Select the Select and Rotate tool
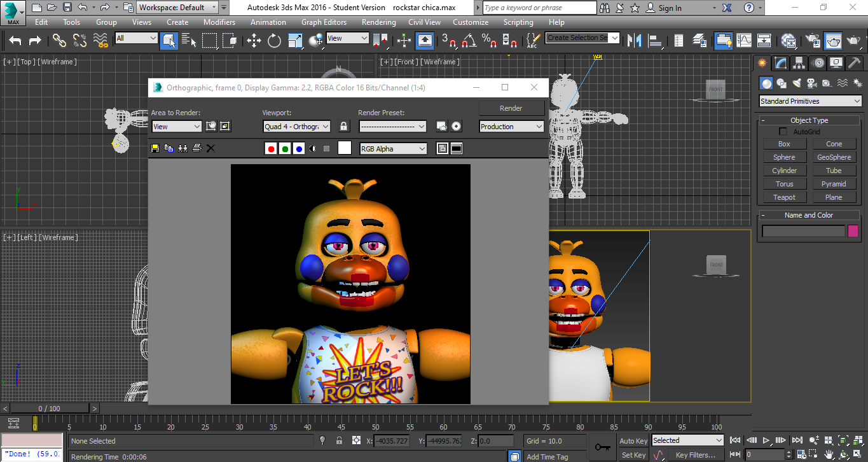 [273, 40]
